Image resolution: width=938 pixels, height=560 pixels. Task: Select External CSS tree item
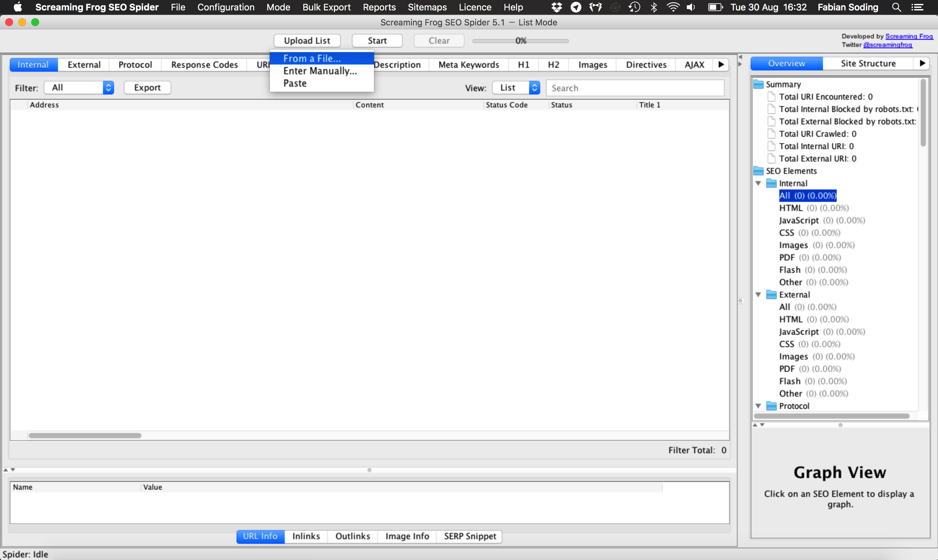pyautogui.click(x=810, y=344)
